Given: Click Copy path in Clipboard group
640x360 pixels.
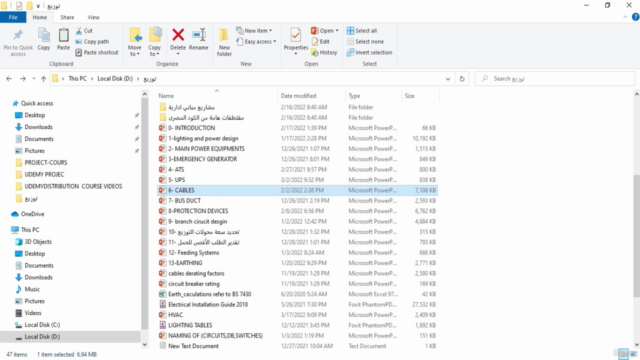Looking at the screenshot, I should [x=92, y=42].
